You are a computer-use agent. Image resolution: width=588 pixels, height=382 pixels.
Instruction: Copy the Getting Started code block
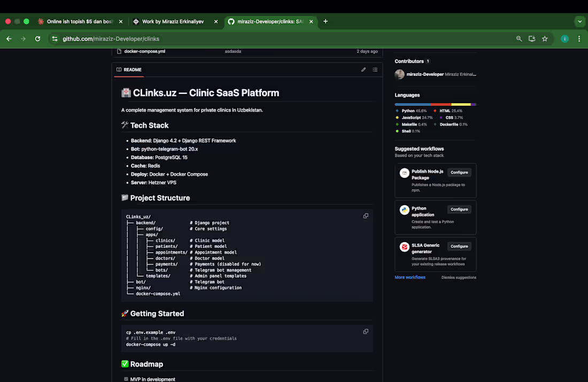tap(366, 331)
